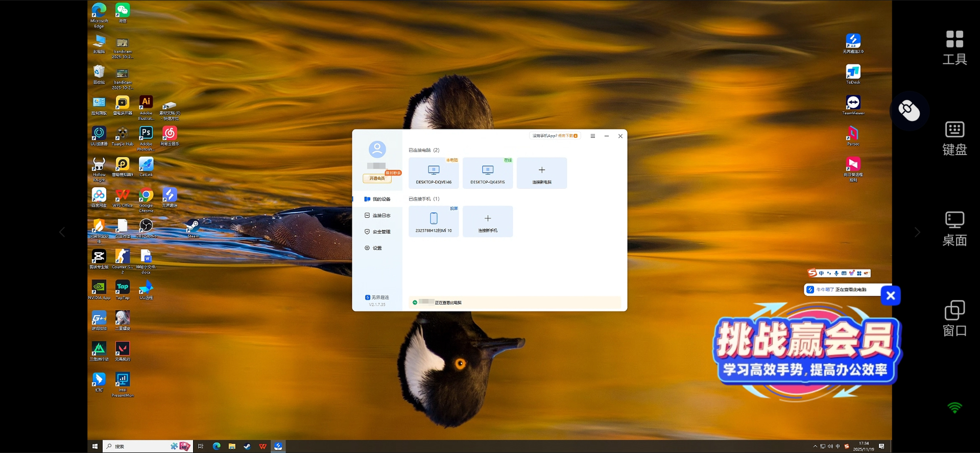The width and height of the screenshot is (980, 453).
Task: Close the viewing notification with blue X
Action: [890, 296]
